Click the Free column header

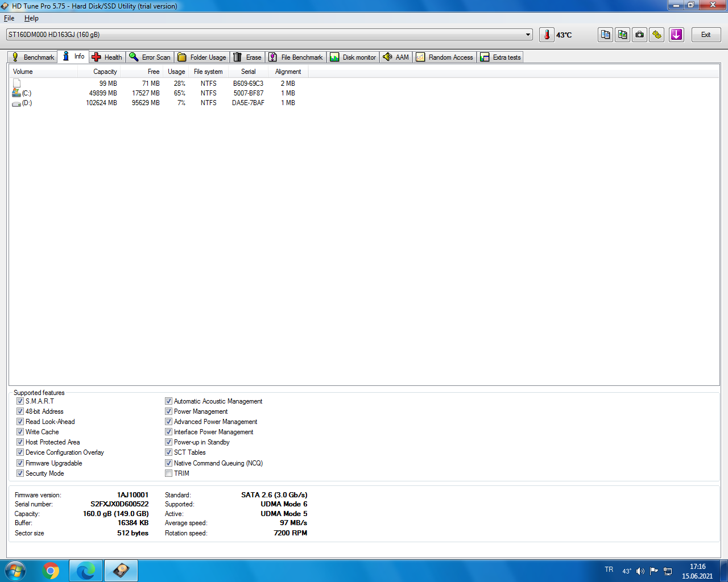pos(142,72)
